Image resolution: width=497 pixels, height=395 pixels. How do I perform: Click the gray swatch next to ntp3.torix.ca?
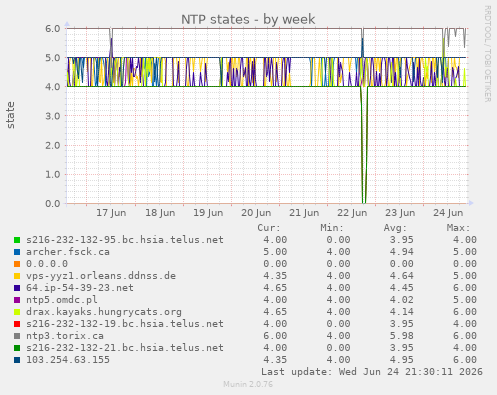click(17, 336)
